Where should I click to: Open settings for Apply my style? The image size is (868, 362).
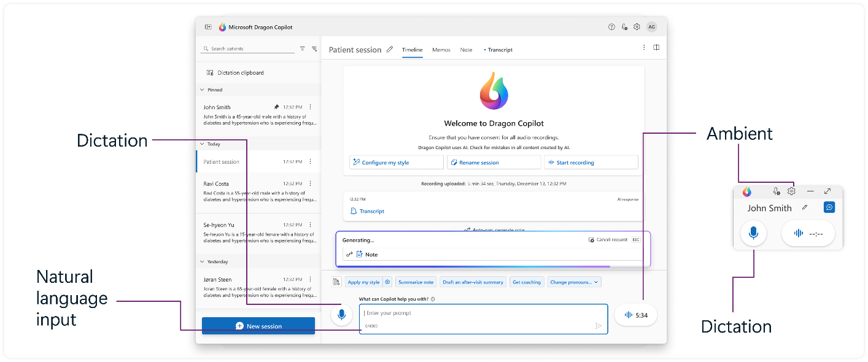coord(387,282)
